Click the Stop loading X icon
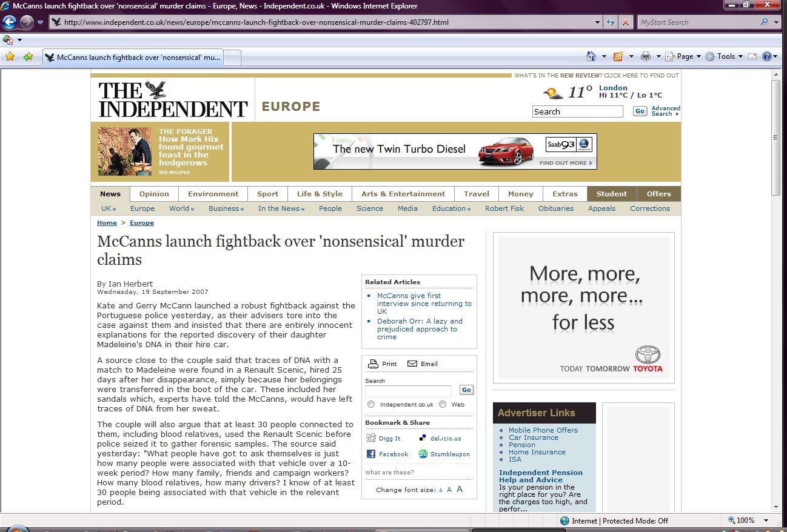Viewport: 787px width, 532px height. tap(626, 22)
